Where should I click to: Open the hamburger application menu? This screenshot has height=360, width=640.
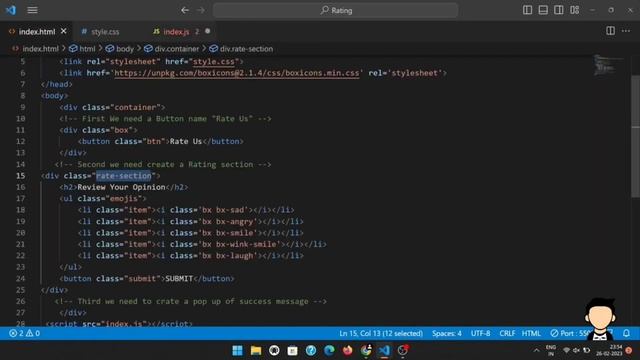pos(32,10)
